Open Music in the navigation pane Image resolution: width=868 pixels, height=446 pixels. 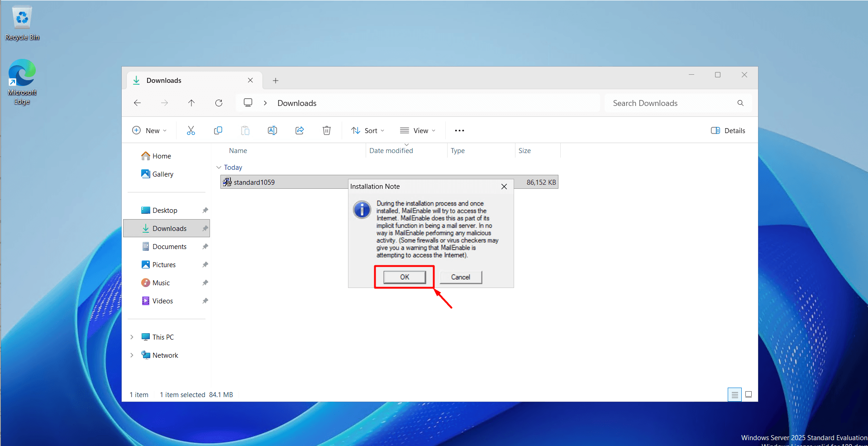pos(156,283)
